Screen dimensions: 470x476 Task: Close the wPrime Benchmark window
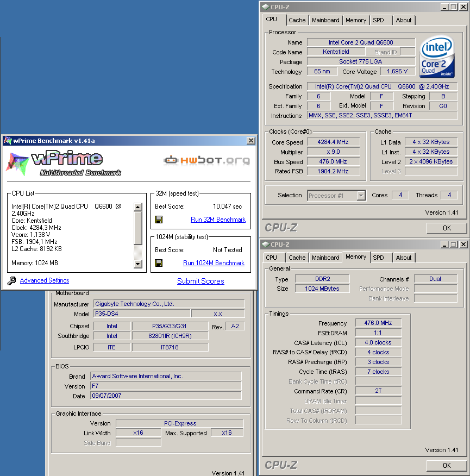point(251,141)
